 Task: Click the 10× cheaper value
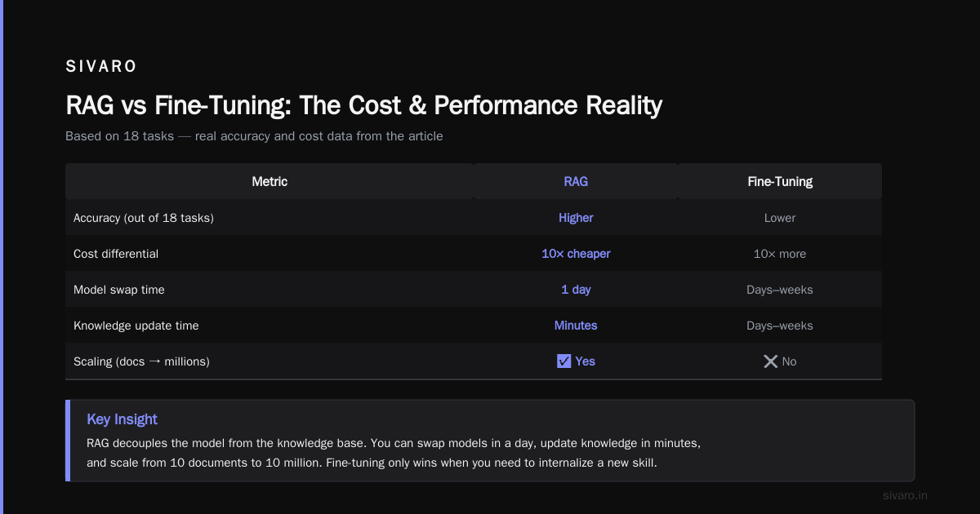(x=576, y=254)
